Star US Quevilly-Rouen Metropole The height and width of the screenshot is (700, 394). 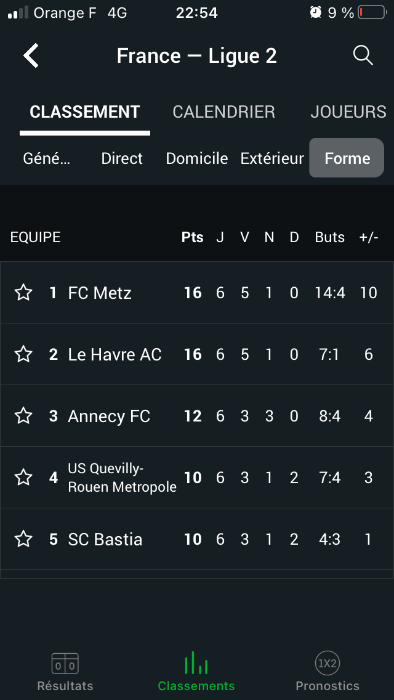pyautogui.click(x=23, y=478)
